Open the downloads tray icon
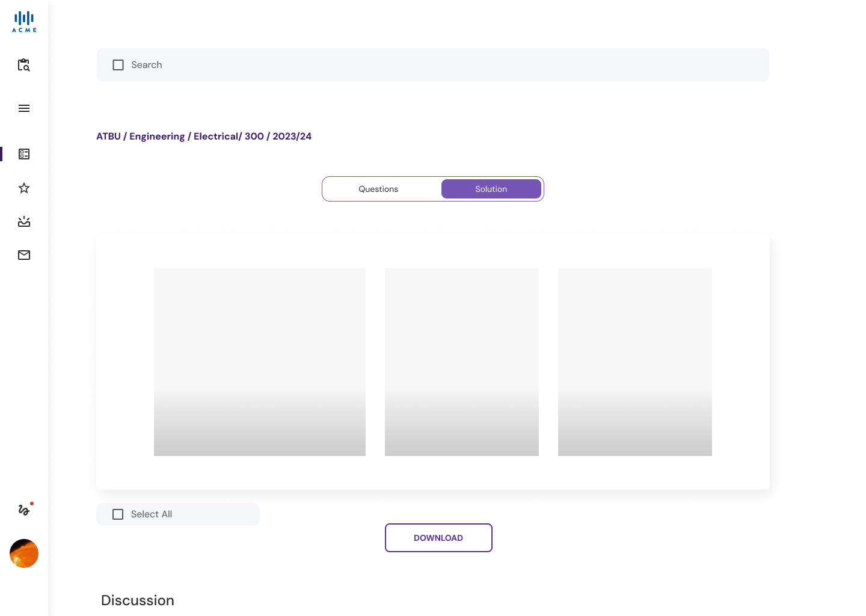 pyautogui.click(x=24, y=221)
